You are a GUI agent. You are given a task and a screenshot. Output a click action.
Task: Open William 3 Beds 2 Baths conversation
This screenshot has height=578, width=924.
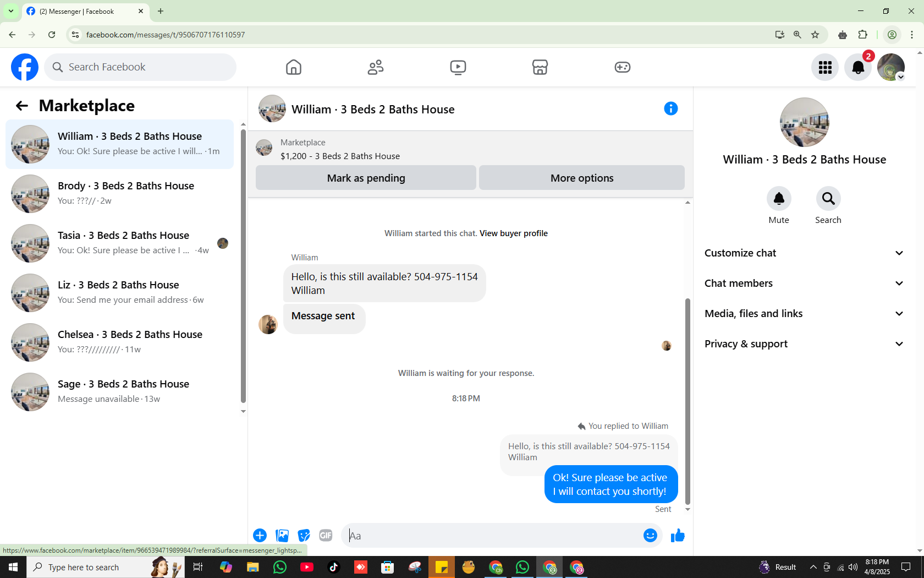pyautogui.click(x=119, y=144)
